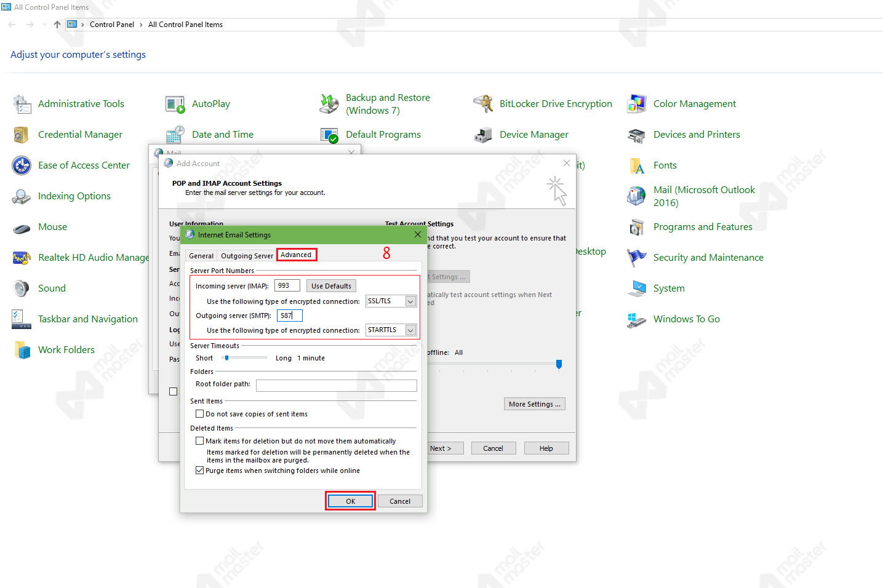Go up one level in Control Panel
883x588 pixels.
pos(57,25)
